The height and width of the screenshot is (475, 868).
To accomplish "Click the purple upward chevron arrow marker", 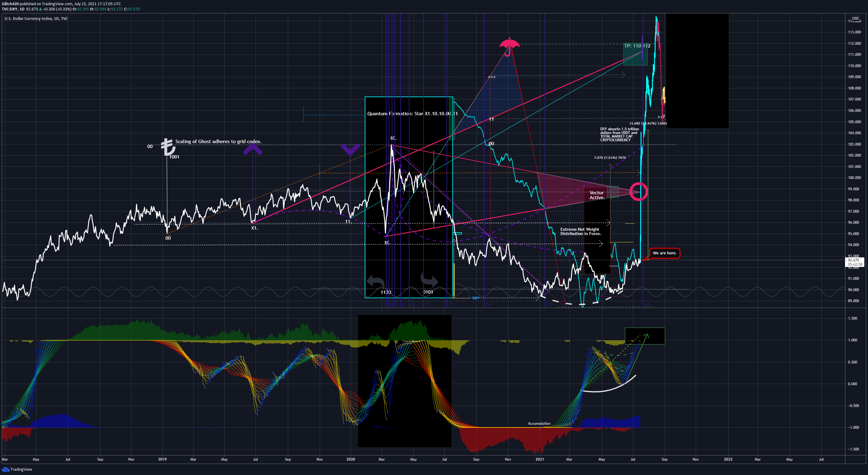I will 253,149.
